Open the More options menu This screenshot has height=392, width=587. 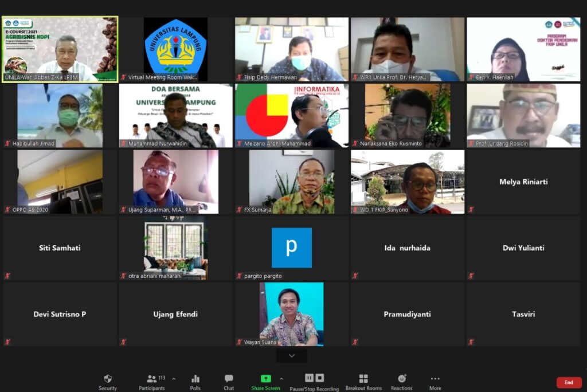[x=435, y=382]
